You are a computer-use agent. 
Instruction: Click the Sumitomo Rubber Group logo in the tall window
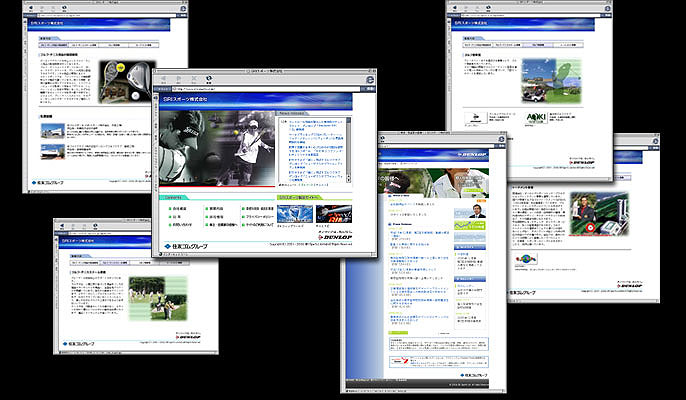tap(473, 375)
